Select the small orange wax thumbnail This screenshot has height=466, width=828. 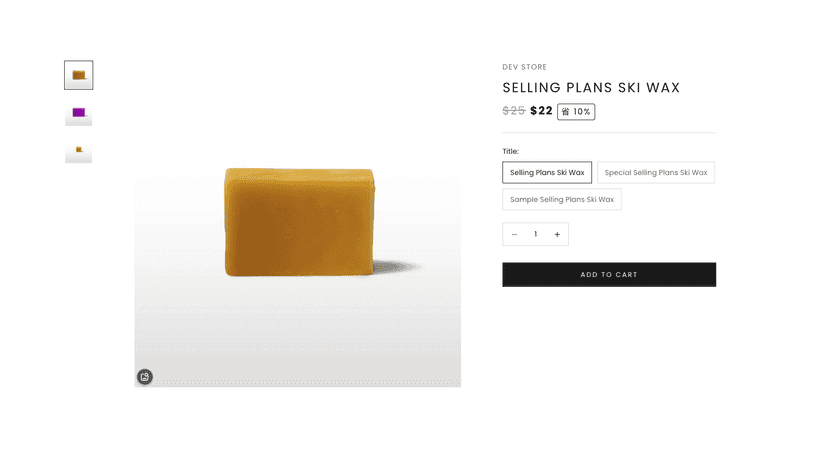tap(79, 153)
